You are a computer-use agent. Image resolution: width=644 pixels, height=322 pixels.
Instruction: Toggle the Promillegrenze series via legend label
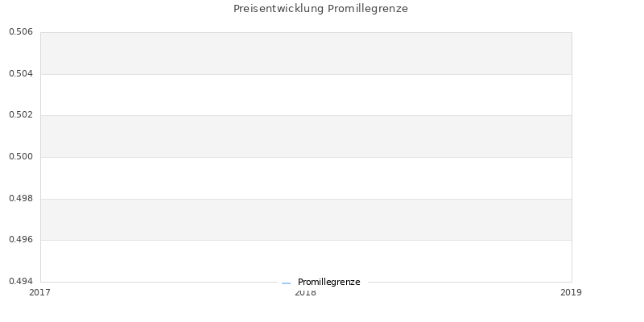coord(328,283)
